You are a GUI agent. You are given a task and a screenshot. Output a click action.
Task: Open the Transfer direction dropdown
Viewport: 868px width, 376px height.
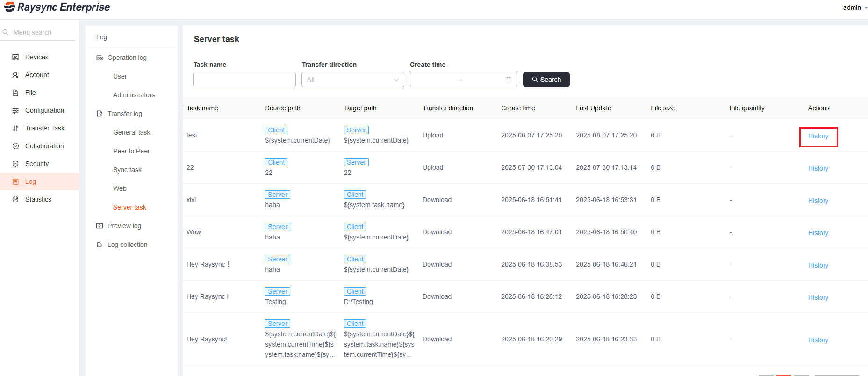coord(352,80)
